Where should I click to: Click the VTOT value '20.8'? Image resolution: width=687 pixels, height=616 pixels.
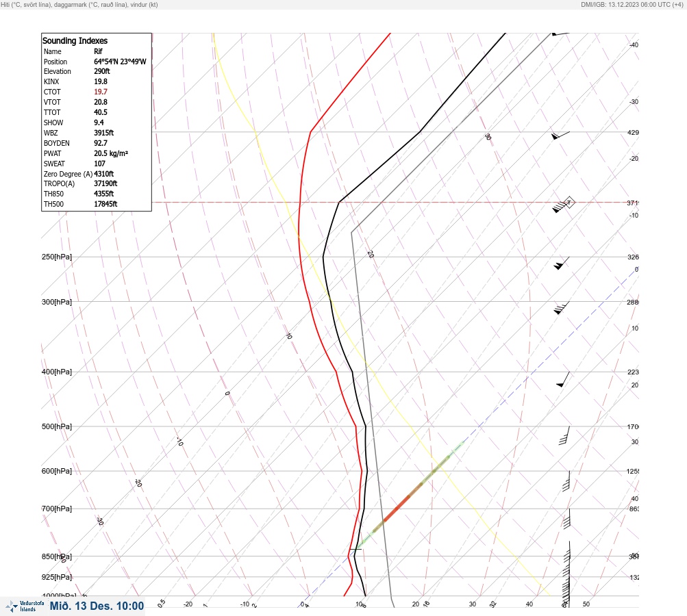tap(100, 102)
